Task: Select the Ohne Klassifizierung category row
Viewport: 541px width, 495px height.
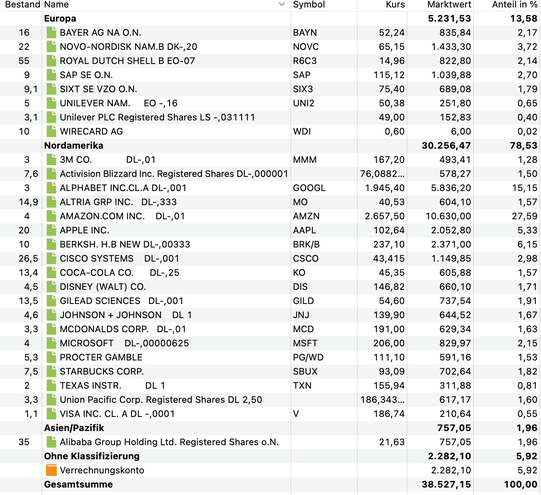Action: (x=270, y=456)
